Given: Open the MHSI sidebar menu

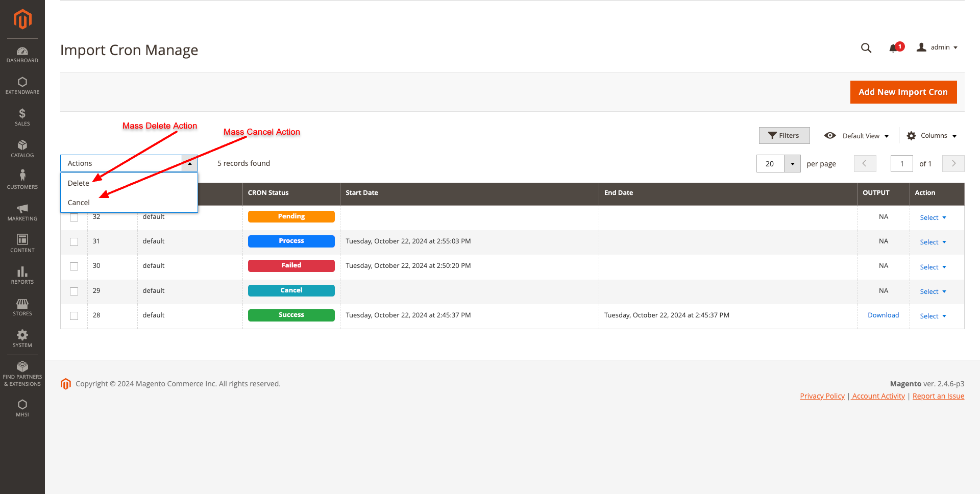Looking at the screenshot, I should click(22, 408).
